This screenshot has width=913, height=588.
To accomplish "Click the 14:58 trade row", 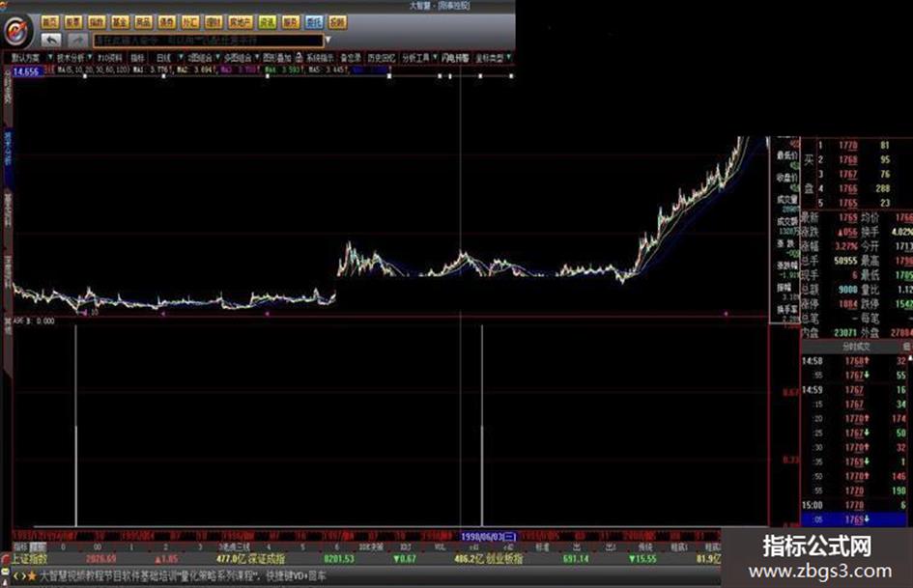I will click(854, 361).
